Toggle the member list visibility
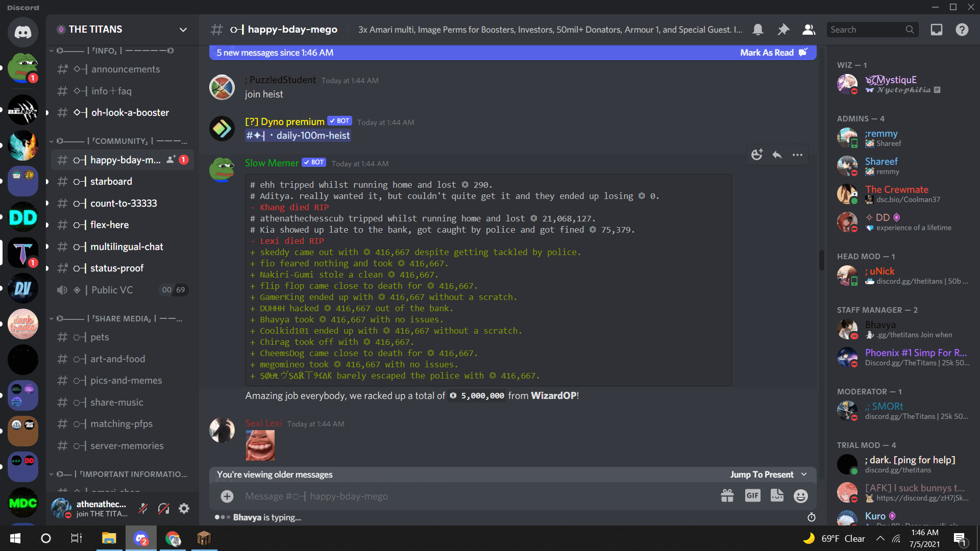This screenshot has width=980, height=551. pyautogui.click(x=808, y=30)
